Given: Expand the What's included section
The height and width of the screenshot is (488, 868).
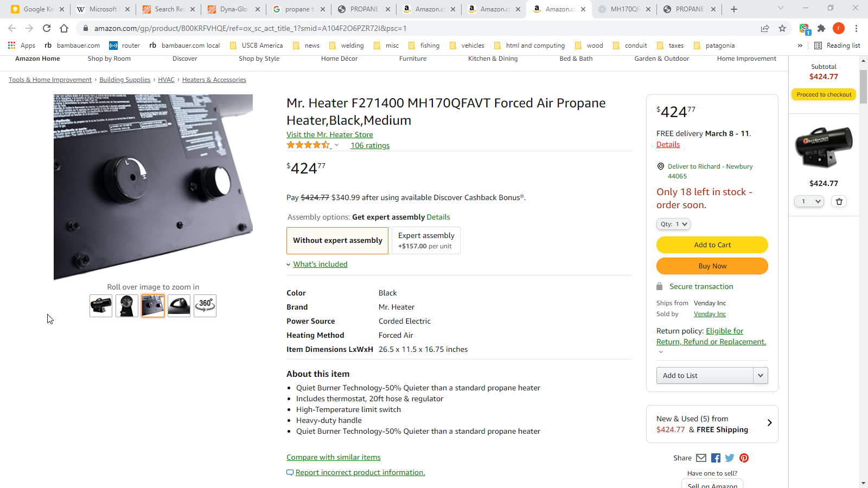Looking at the screenshot, I should (320, 264).
